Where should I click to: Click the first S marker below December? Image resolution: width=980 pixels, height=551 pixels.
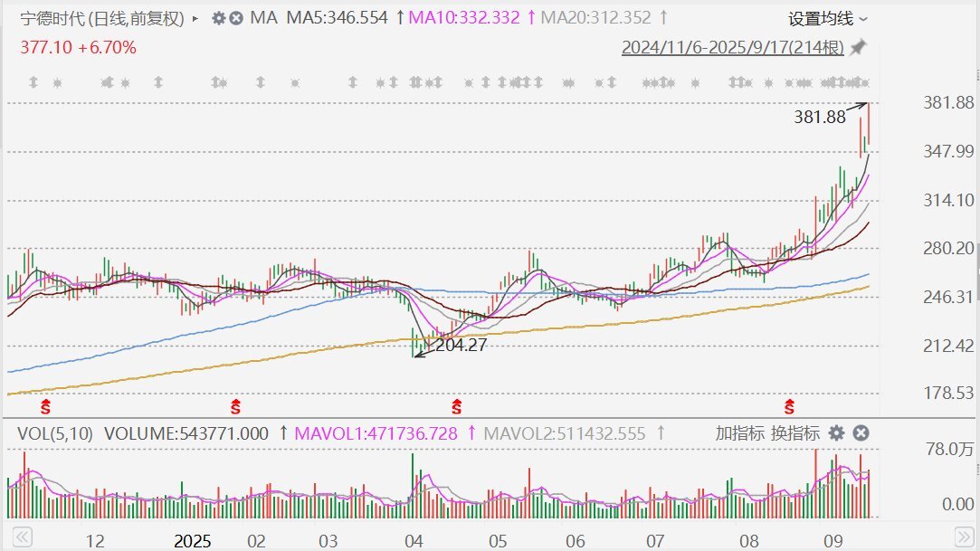pyautogui.click(x=44, y=405)
